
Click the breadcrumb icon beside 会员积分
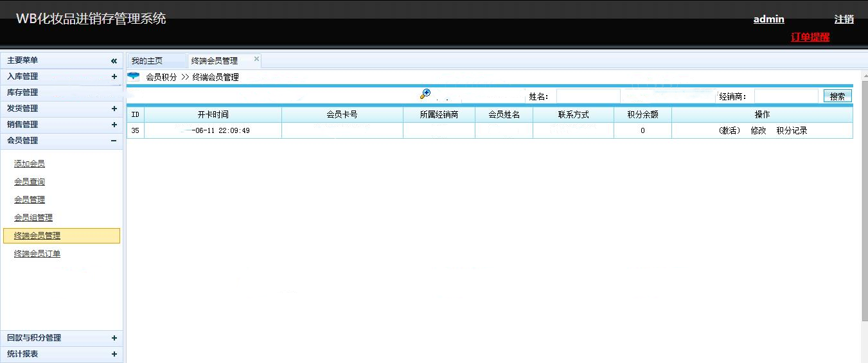(134, 76)
